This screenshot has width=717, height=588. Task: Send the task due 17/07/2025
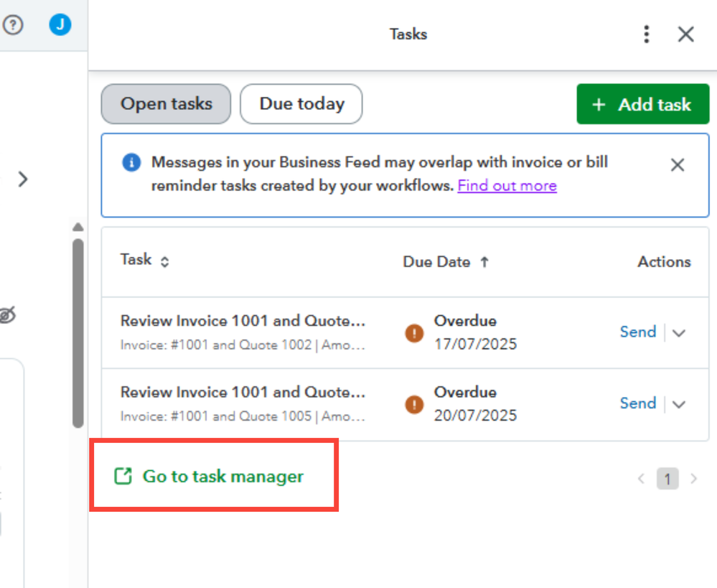coord(637,332)
